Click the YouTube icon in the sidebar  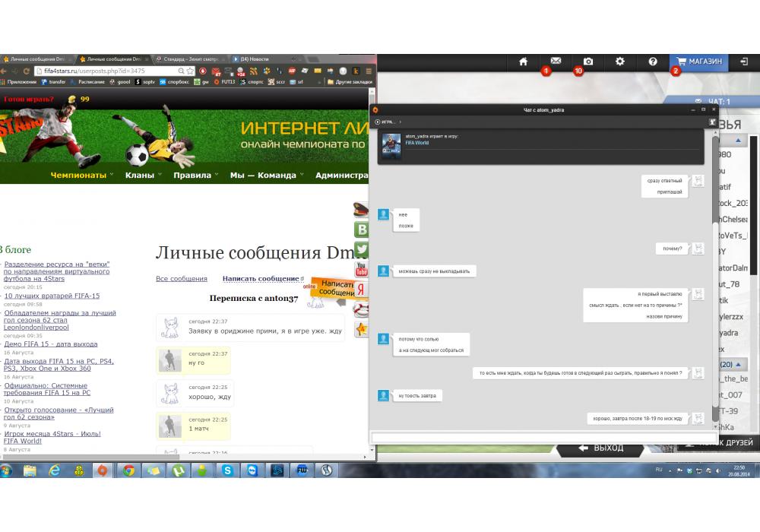(x=363, y=269)
